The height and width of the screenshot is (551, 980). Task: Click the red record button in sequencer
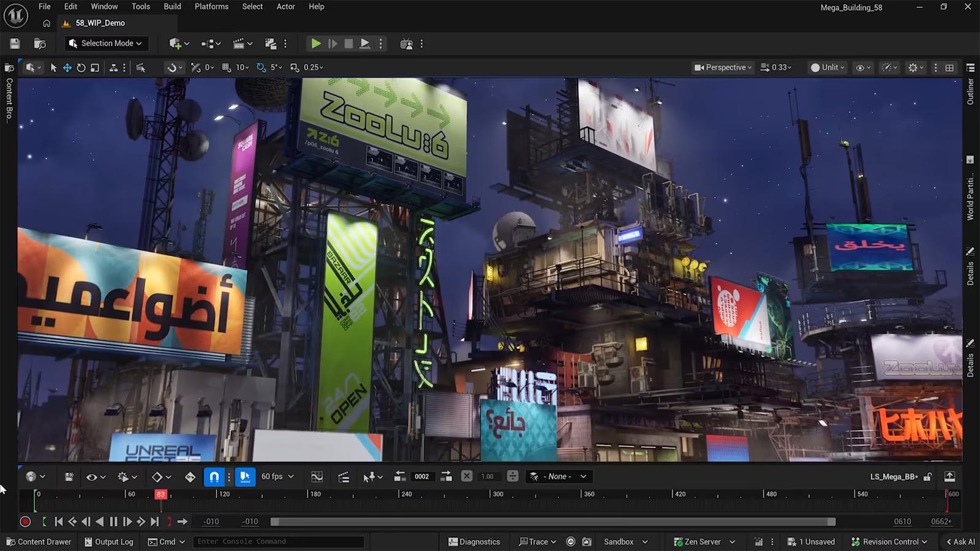coord(25,522)
